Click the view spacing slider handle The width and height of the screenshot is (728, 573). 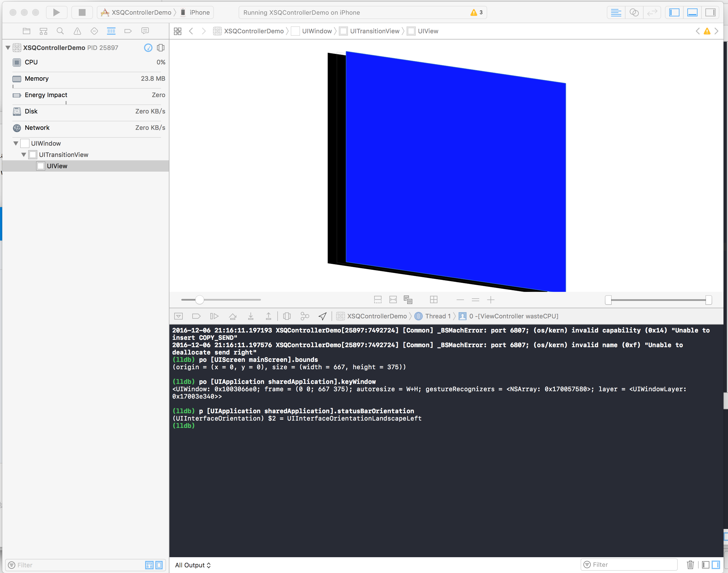[199, 299]
